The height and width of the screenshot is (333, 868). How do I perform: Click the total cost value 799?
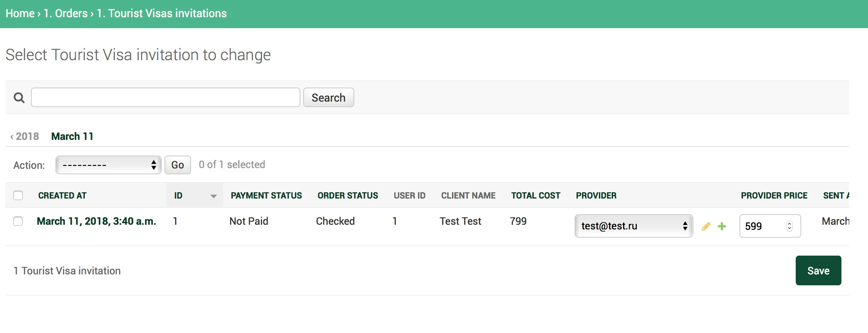pyautogui.click(x=518, y=221)
